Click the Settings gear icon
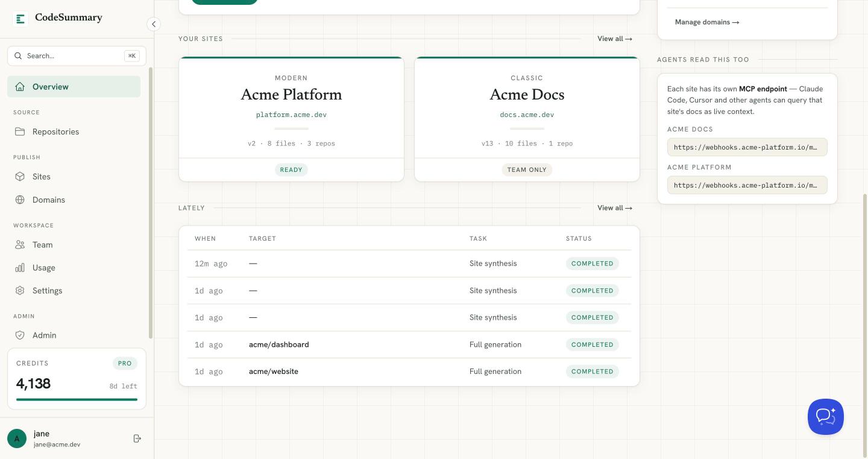 tap(20, 291)
